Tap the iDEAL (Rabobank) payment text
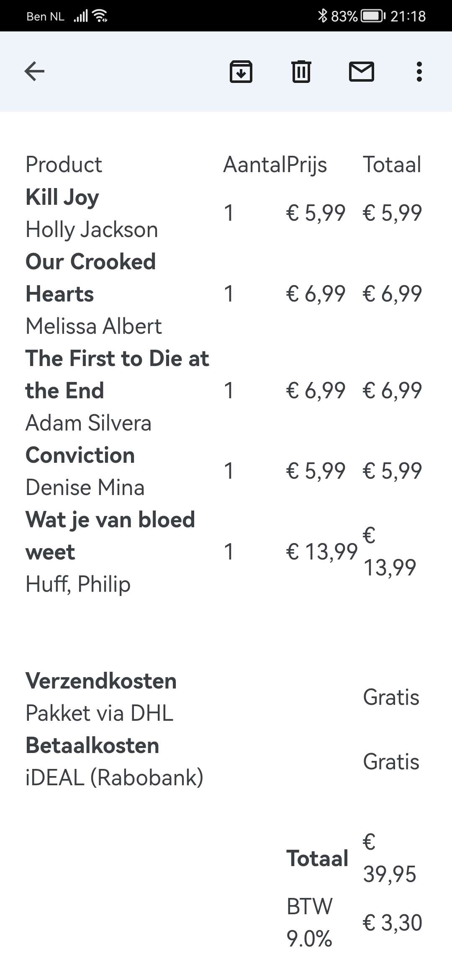The width and height of the screenshot is (452, 980). 114,777
